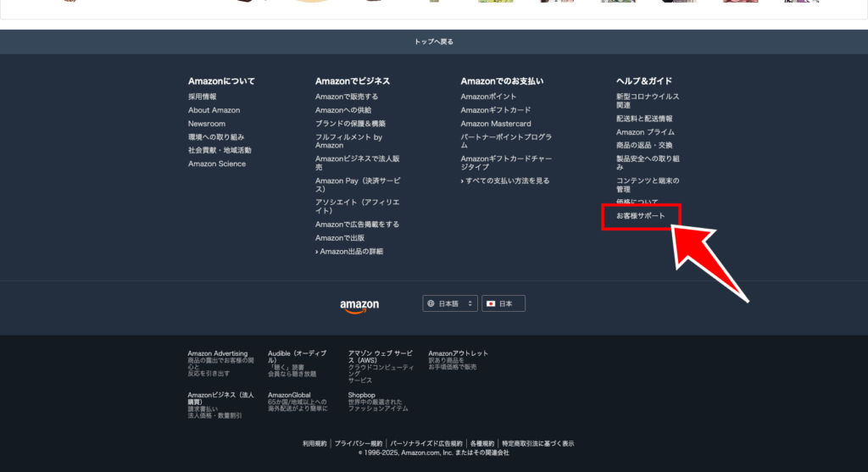Open 利用規約 link

tap(314, 443)
